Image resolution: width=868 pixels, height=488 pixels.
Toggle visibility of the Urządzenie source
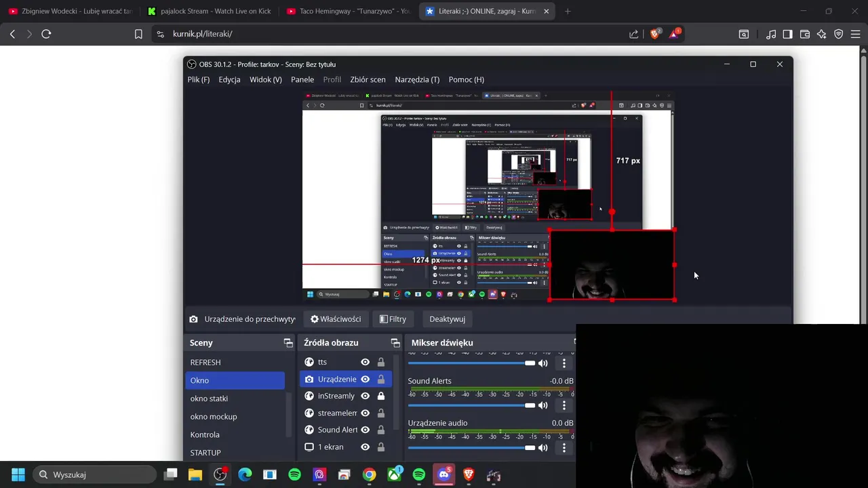click(365, 379)
